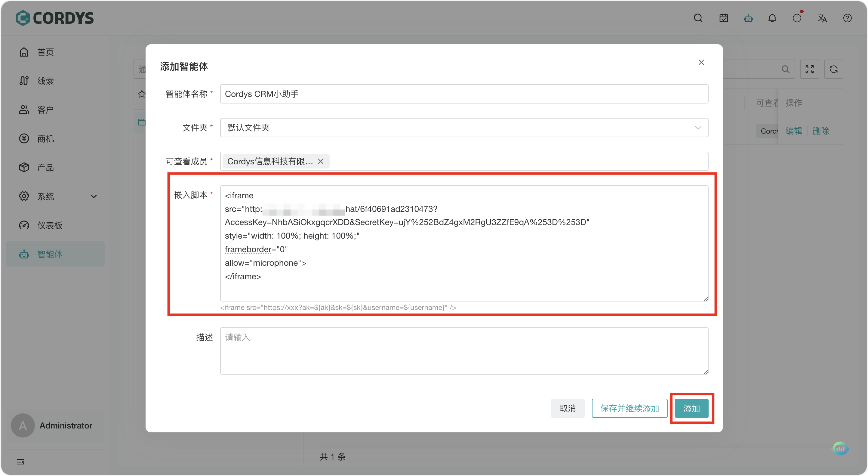Screen dimensions: 868x476
Task: Collapse the sidebar using bottom icon
Action: [20, 462]
